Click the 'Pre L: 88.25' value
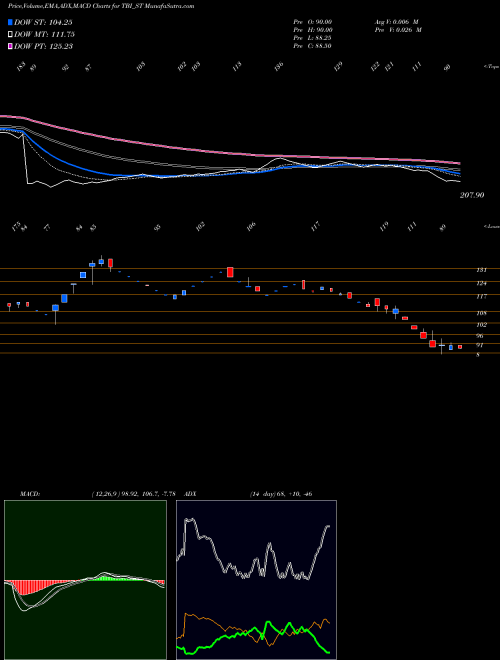This screenshot has height=660, width=500. point(313,38)
